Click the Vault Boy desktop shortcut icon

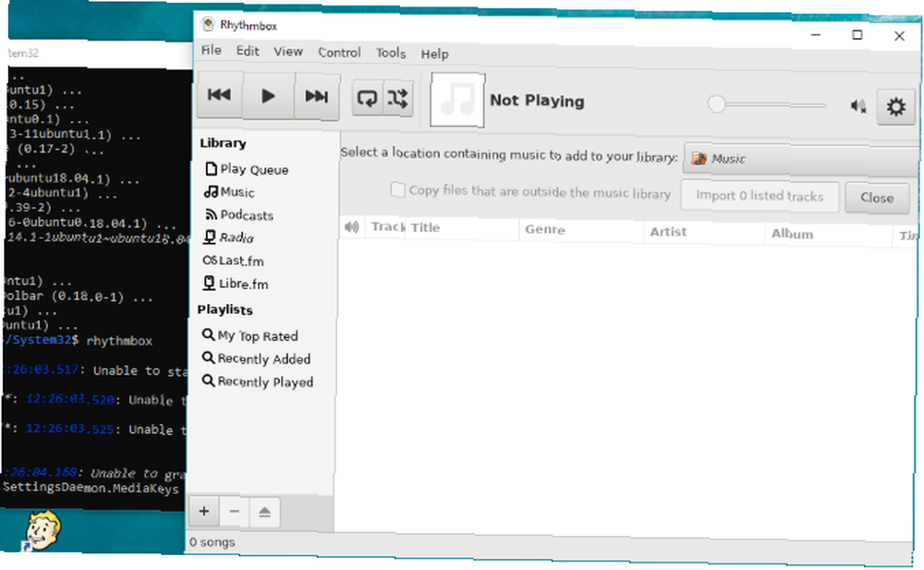41,530
